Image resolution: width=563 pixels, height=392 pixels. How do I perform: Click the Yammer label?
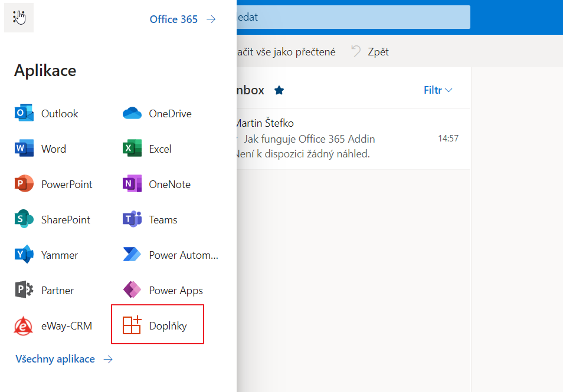[60, 255]
